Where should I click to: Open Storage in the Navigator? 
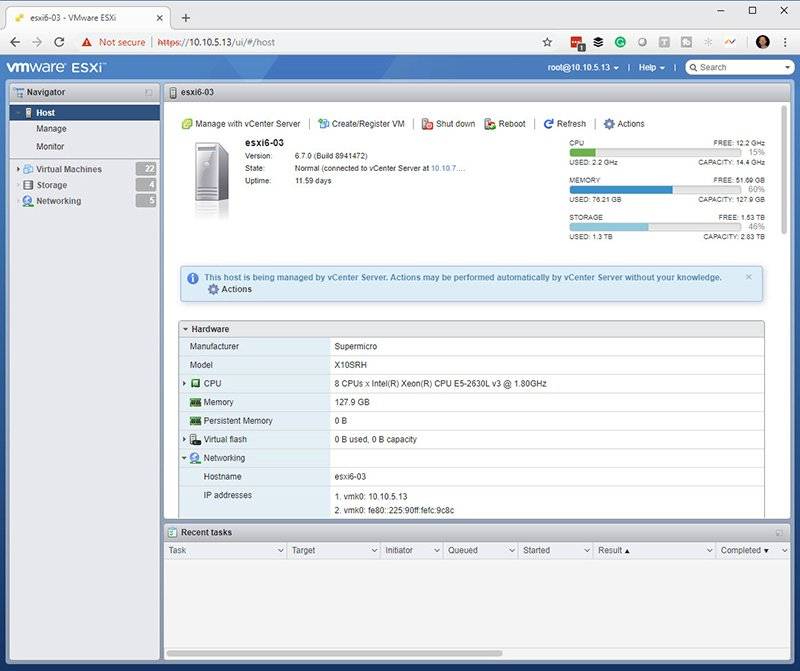click(49, 185)
